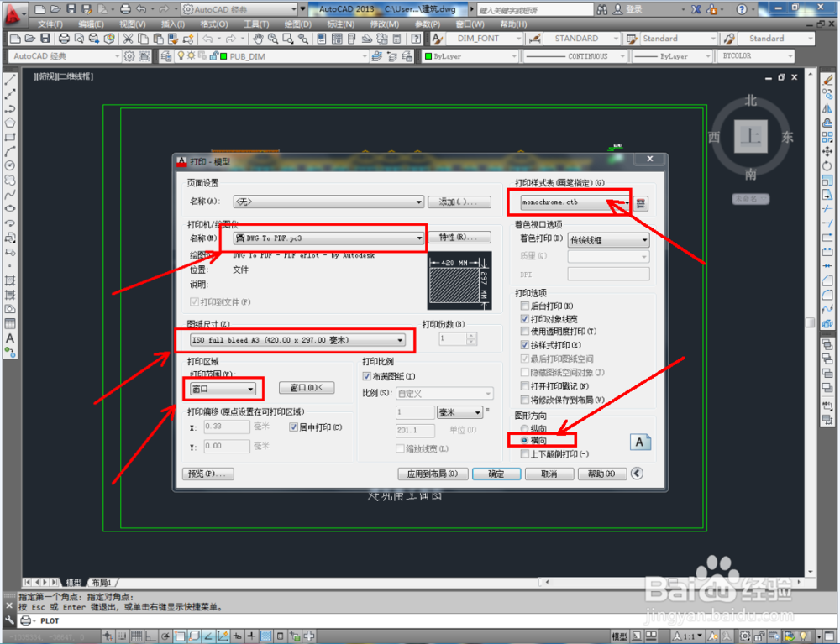Open the Insert menu
The image size is (840, 644).
point(172,24)
